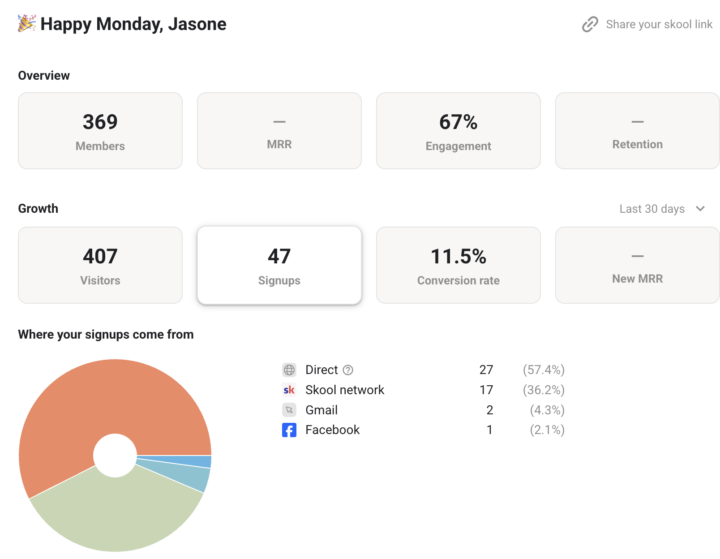This screenshot has height=559, width=720.
Task: Click the Overview section heading
Action: coord(44,75)
